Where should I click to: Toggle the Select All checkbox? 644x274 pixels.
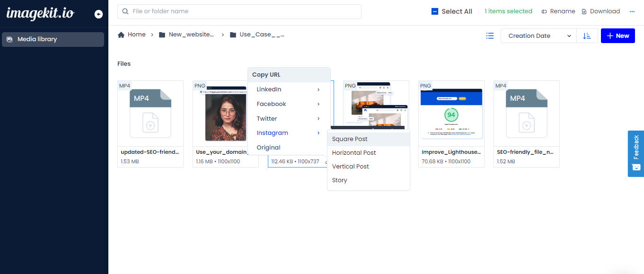(x=435, y=11)
